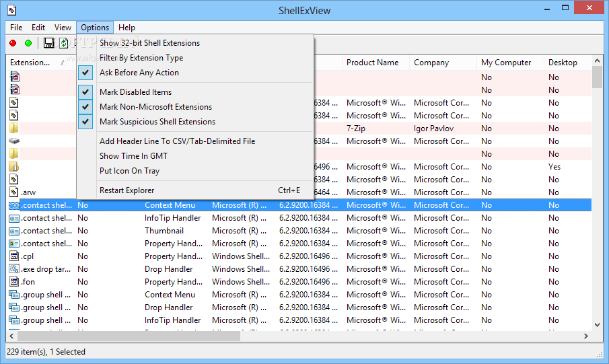Click the vertical scrollbar down arrow

click(x=598, y=325)
